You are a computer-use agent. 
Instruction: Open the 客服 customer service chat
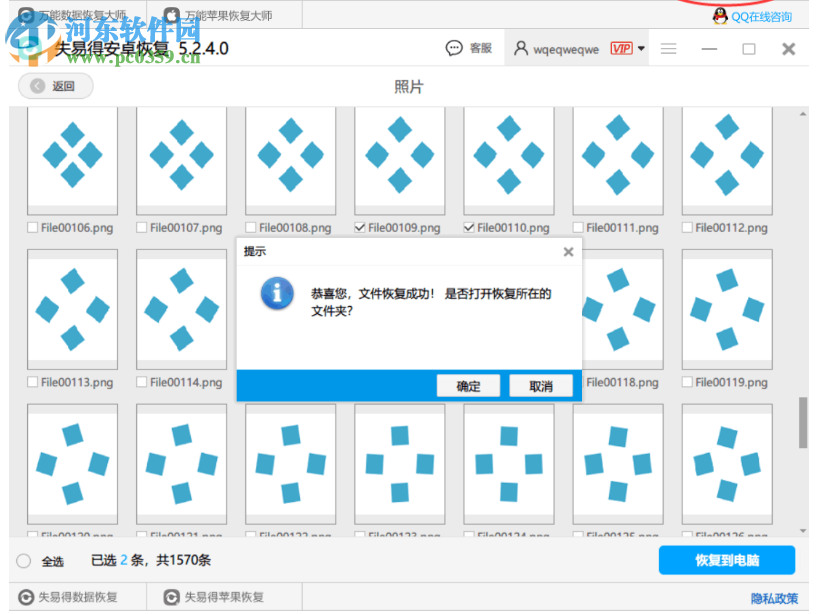click(x=469, y=48)
